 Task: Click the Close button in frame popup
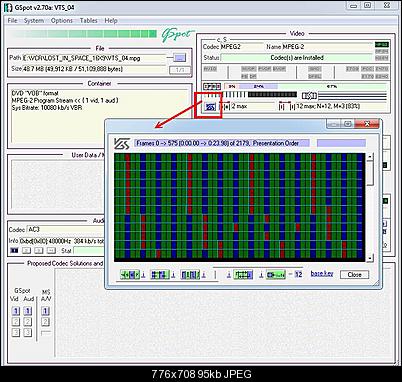pos(354,275)
